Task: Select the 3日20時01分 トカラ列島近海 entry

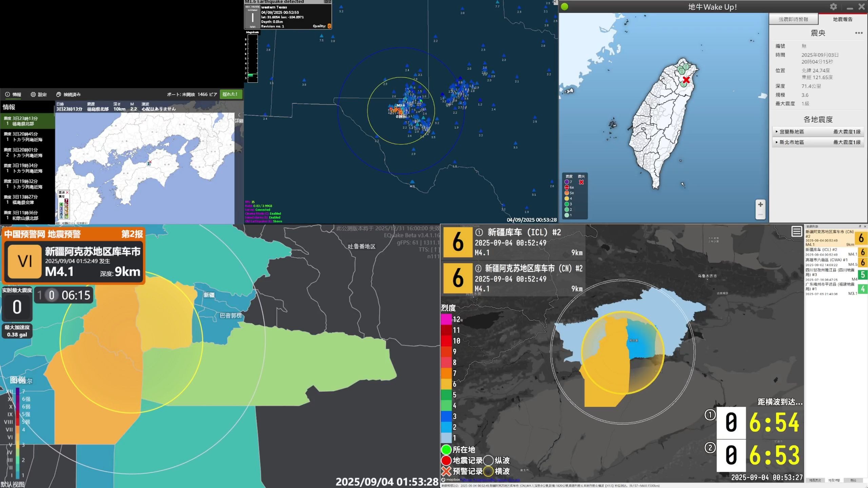Action: pos(27,152)
